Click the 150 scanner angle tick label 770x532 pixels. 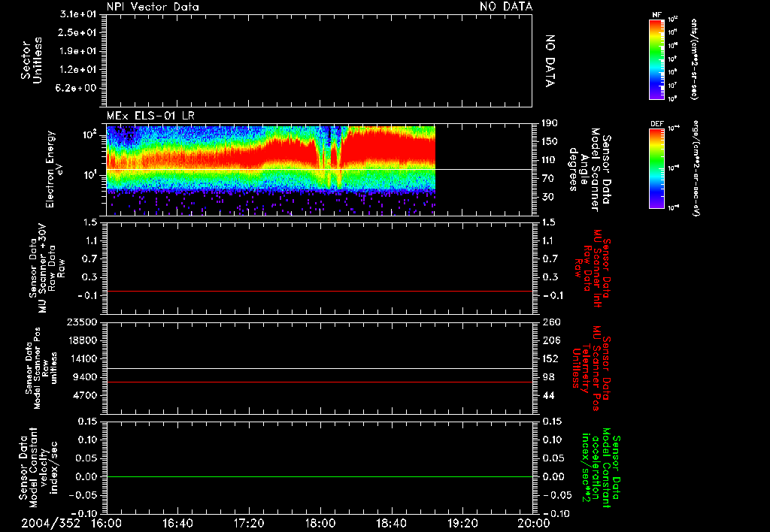point(550,142)
